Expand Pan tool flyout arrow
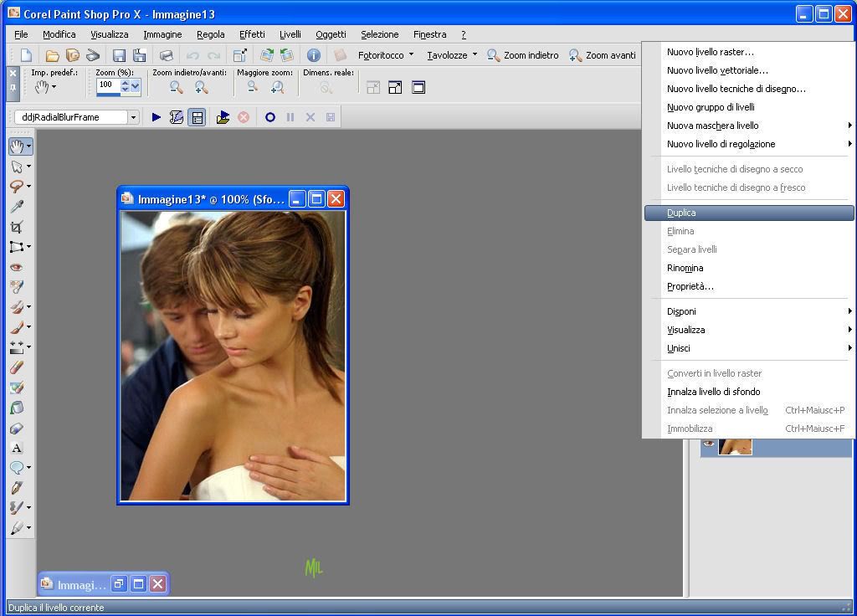This screenshot has height=616, width=857. (x=29, y=146)
